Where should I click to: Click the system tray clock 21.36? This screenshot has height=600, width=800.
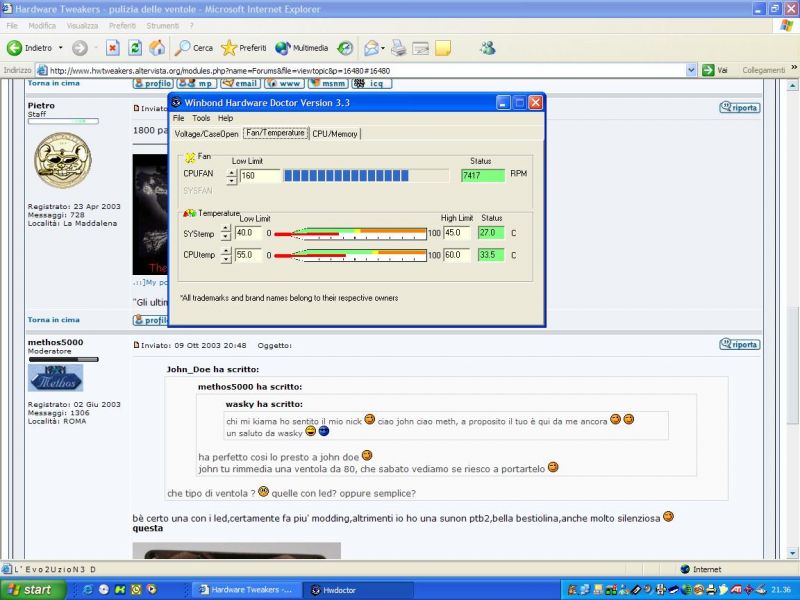[x=782, y=590]
